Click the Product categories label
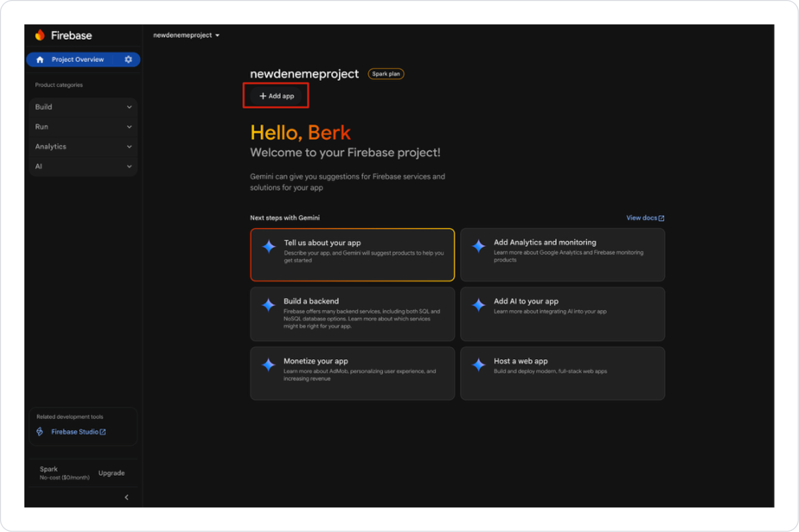The height and width of the screenshot is (532, 799). coord(59,85)
